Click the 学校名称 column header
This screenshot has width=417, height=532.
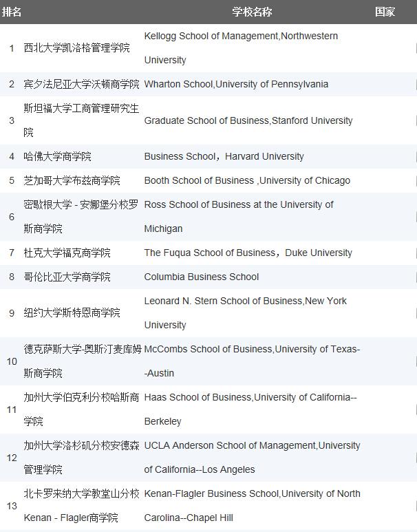(252, 12)
